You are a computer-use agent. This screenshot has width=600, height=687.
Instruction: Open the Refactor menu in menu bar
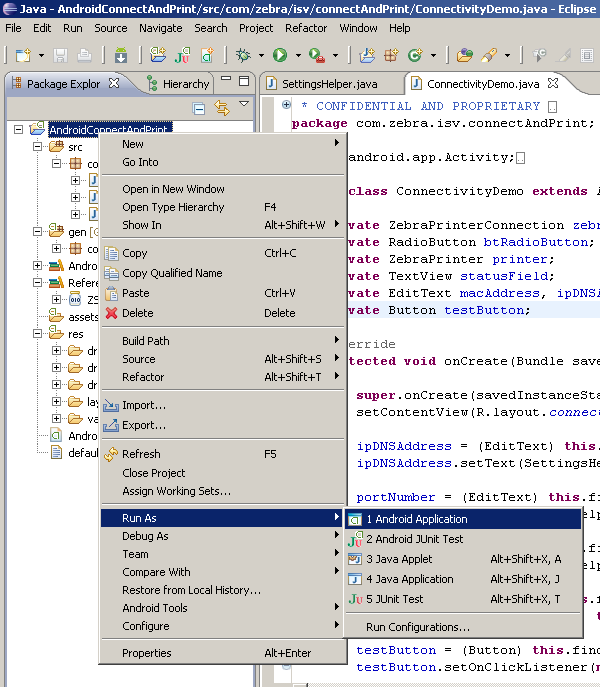tap(306, 28)
